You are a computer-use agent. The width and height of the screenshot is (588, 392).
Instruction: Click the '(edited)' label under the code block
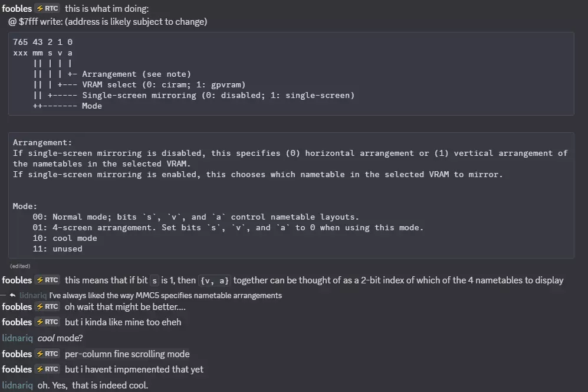(20, 266)
